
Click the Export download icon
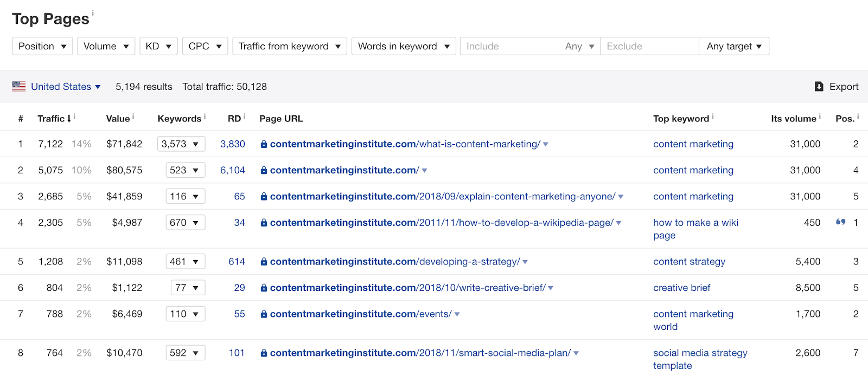tap(819, 87)
